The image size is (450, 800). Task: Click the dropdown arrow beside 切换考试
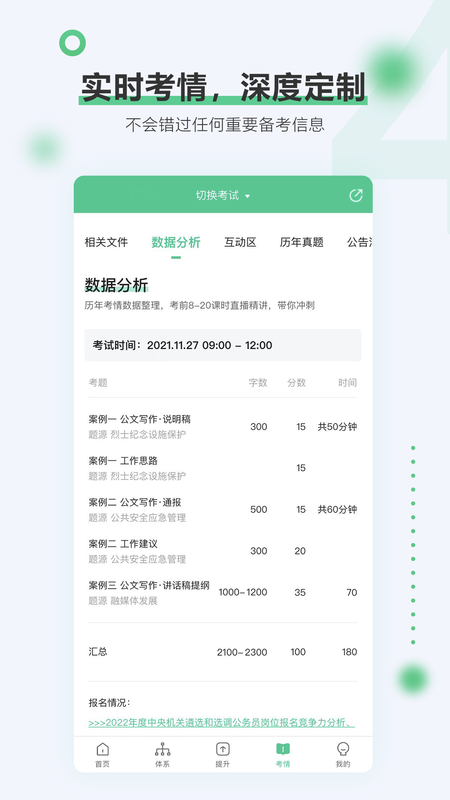pyautogui.click(x=247, y=196)
